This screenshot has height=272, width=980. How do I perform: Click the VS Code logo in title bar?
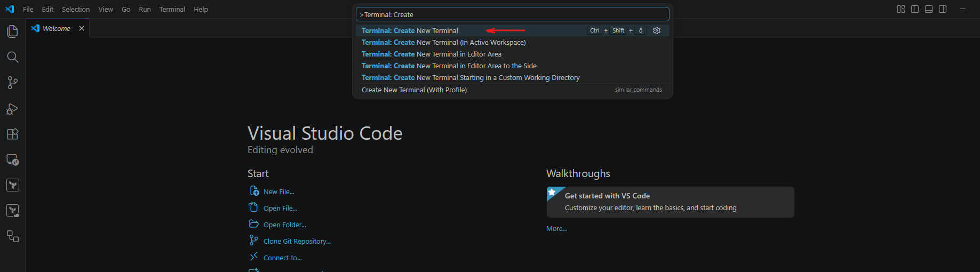pyautogui.click(x=10, y=9)
